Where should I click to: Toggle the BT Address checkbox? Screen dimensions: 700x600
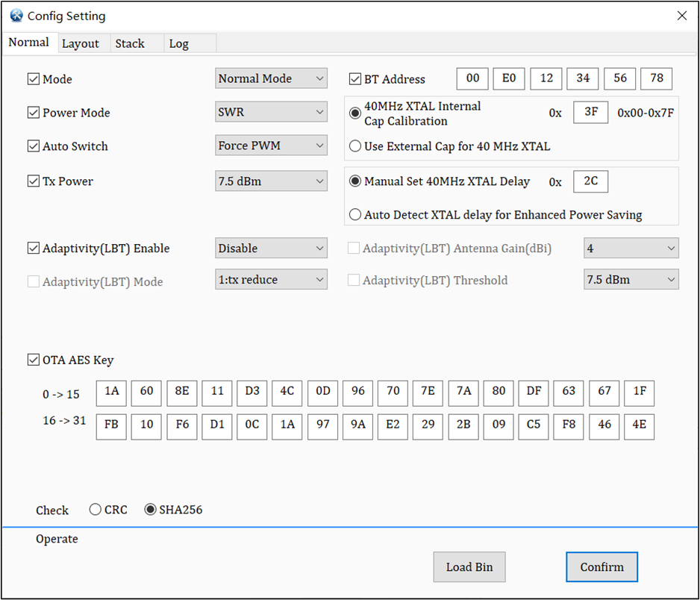(354, 78)
